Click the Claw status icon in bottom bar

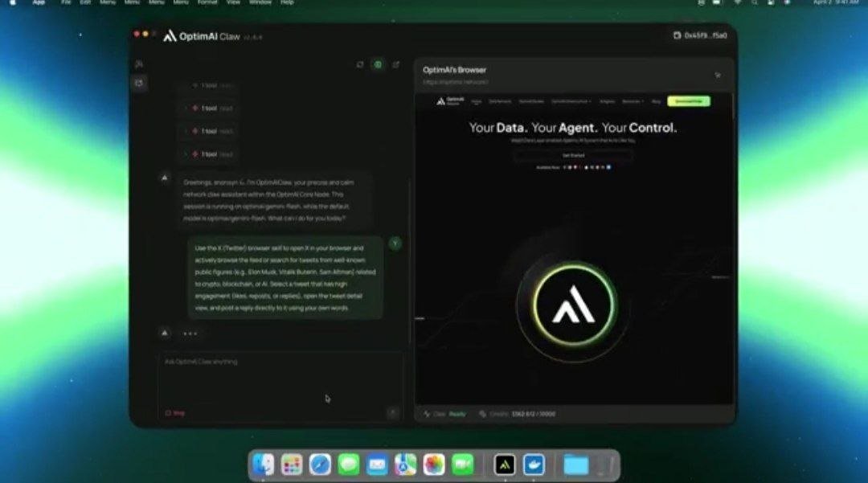(x=426, y=414)
